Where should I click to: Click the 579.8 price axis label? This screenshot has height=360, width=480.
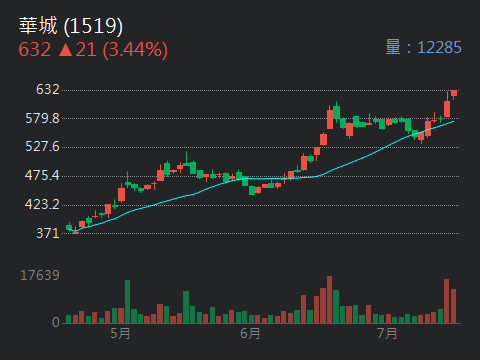(42, 118)
